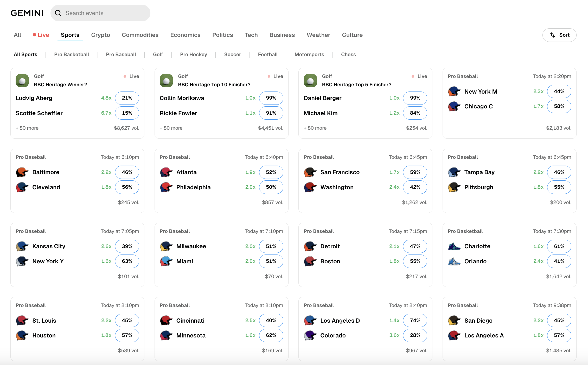Click the Miami helmet icon
Viewport: 588px width, 365px height.
pyautogui.click(x=166, y=261)
